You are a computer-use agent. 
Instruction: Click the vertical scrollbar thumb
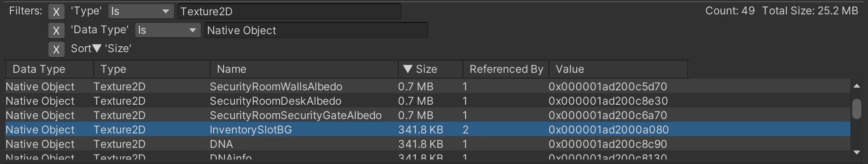pos(856,109)
